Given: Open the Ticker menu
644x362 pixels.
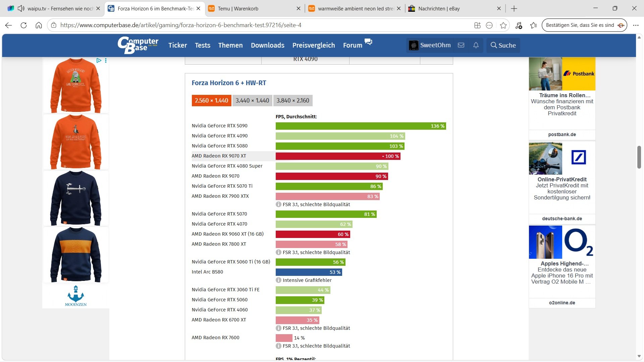Looking at the screenshot, I should click(177, 45).
